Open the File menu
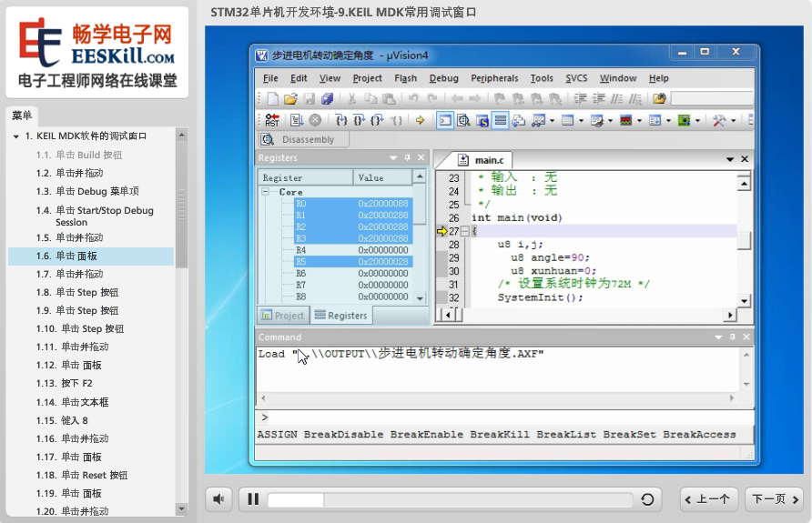 click(x=270, y=78)
